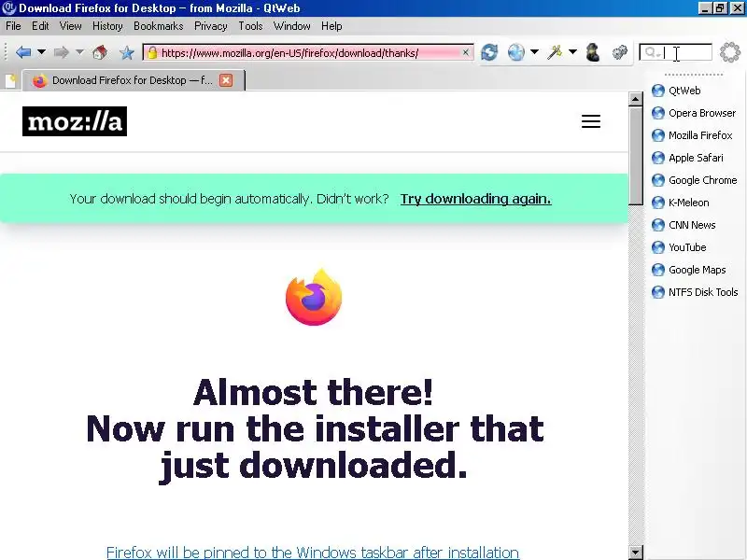
Task: Minimize the QtWeb window
Action: (705, 8)
